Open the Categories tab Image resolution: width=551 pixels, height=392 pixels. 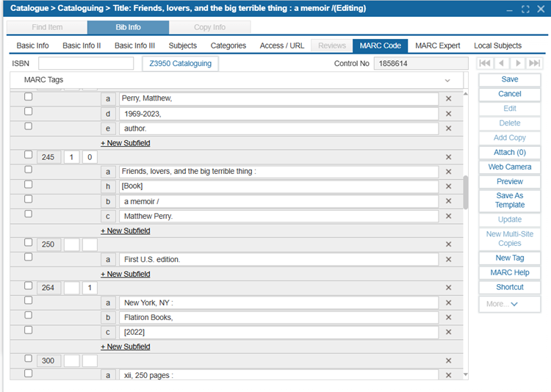pyautogui.click(x=228, y=46)
